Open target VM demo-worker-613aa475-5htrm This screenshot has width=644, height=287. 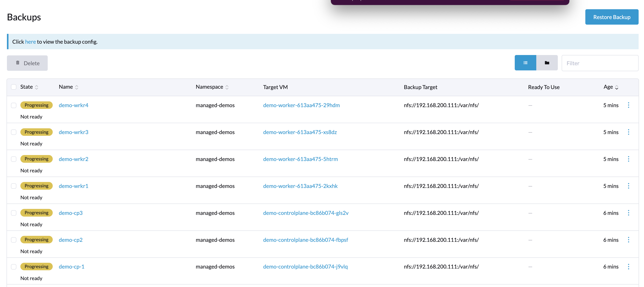(x=300, y=159)
